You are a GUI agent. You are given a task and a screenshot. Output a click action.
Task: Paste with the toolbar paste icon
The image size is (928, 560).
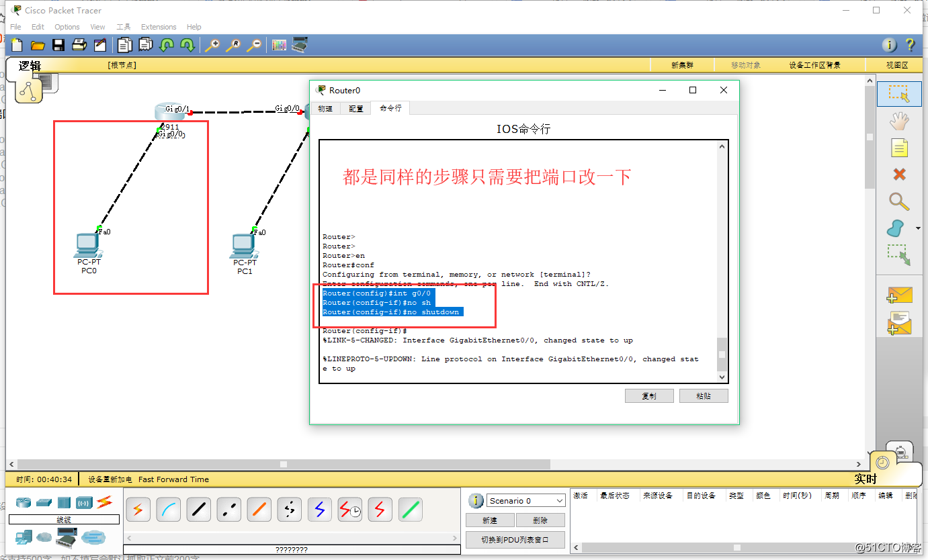click(x=146, y=45)
